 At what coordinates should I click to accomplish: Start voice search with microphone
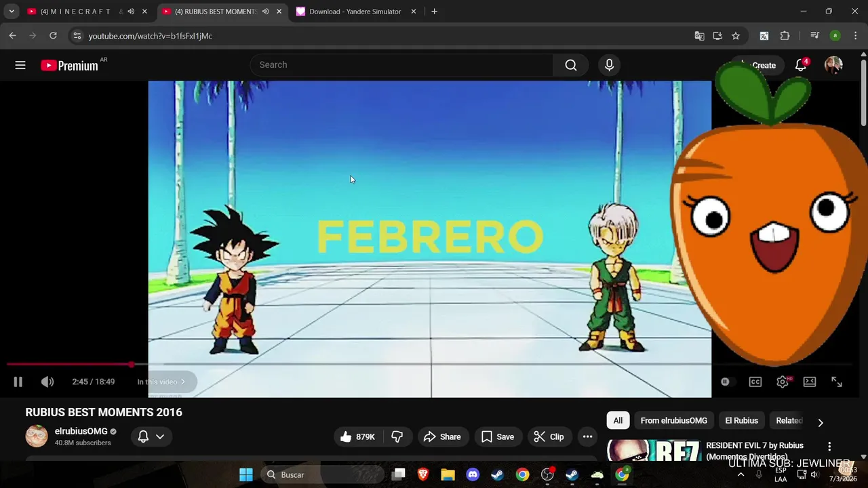609,65
